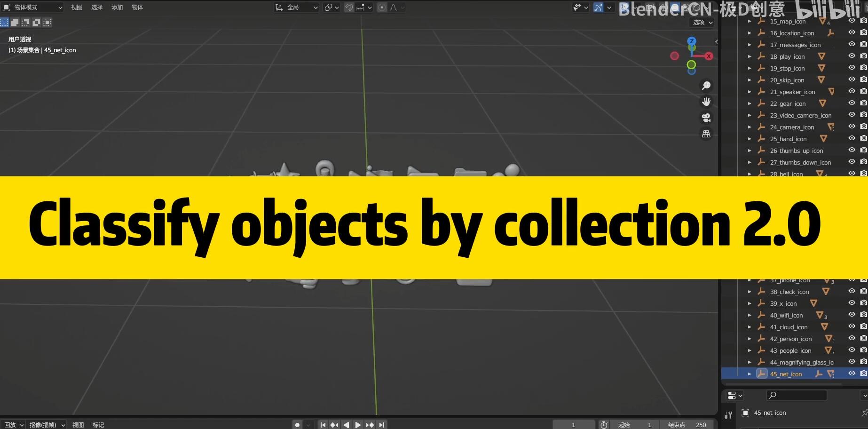Viewport: 868px width, 429px height.
Task: Open the transform orientation 全局 dropdown
Action: (296, 8)
